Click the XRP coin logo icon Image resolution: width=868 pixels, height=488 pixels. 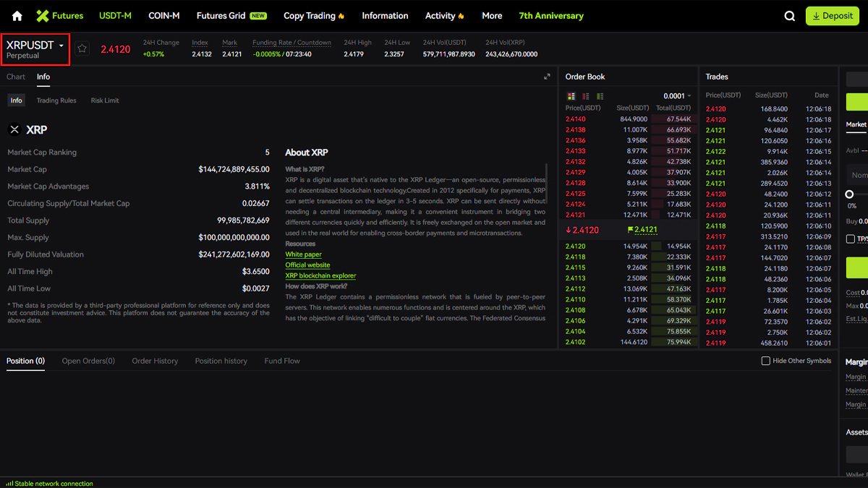point(14,130)
